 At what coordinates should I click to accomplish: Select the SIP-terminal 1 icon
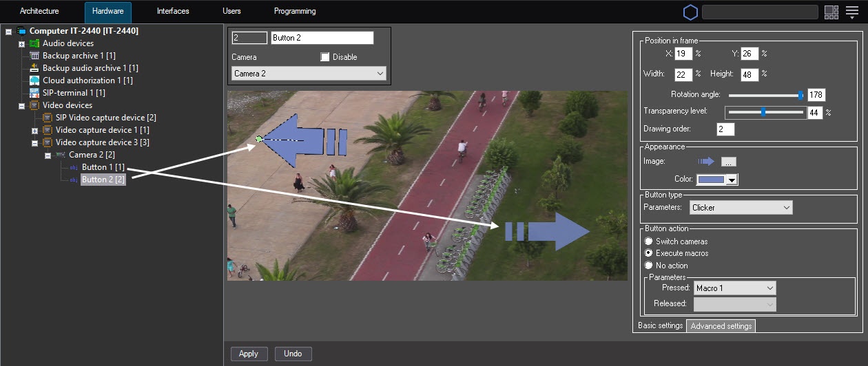[x=34, y=93]
